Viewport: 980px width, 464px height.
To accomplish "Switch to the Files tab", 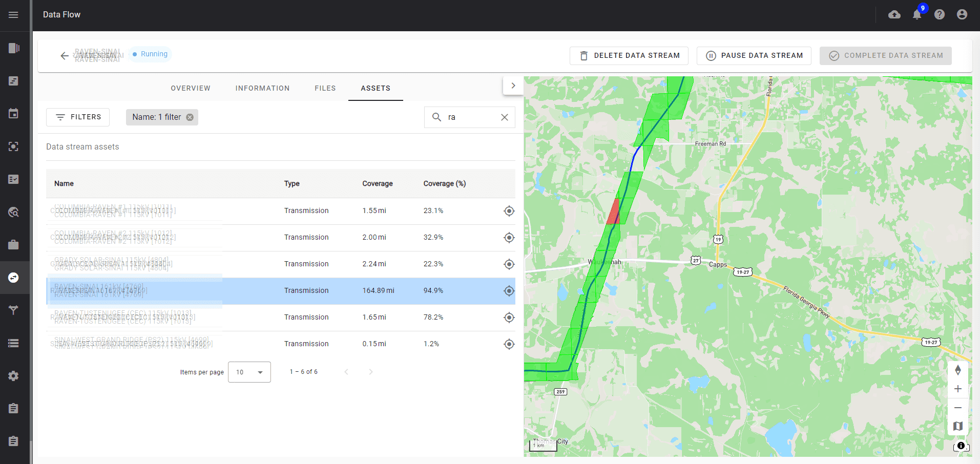I will point(325,88).
